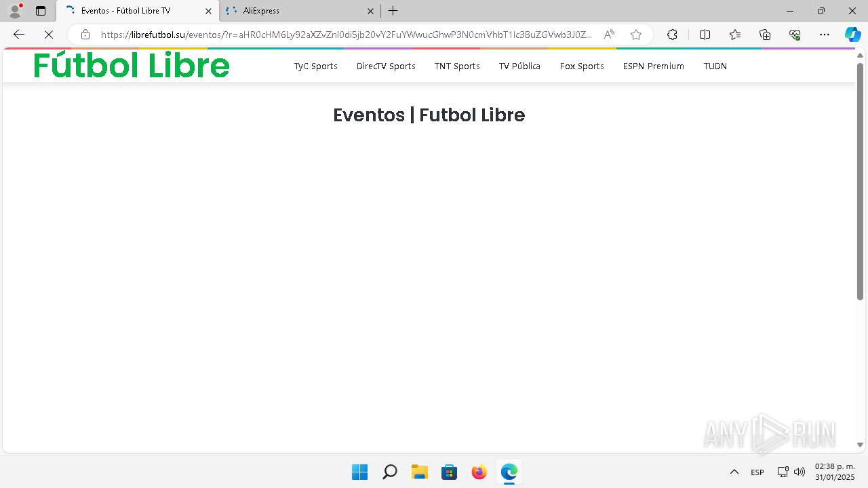Open the ESPN Premium channel link
The image size is (868, 488).
[654, 66]
